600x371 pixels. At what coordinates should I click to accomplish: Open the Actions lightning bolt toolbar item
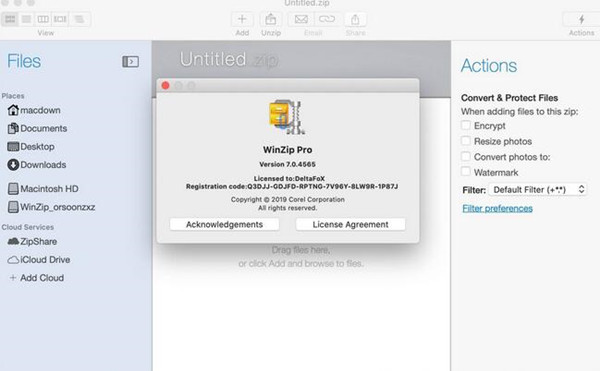tap(581, 19)
